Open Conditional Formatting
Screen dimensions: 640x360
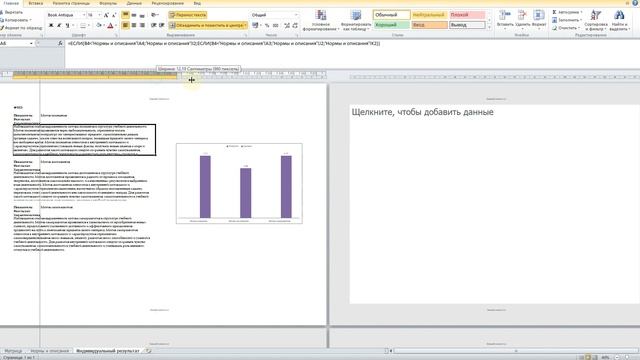321,20
